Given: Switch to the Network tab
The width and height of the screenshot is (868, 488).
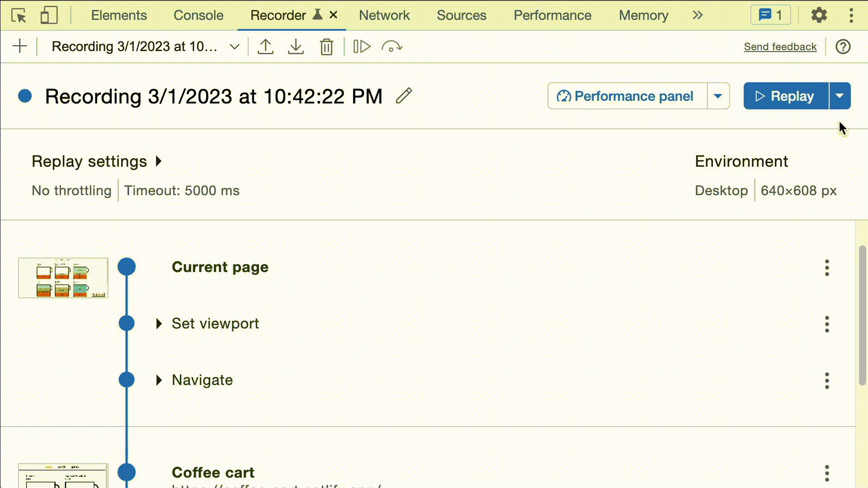Looking at the screenshot, I should click(385, 15).
